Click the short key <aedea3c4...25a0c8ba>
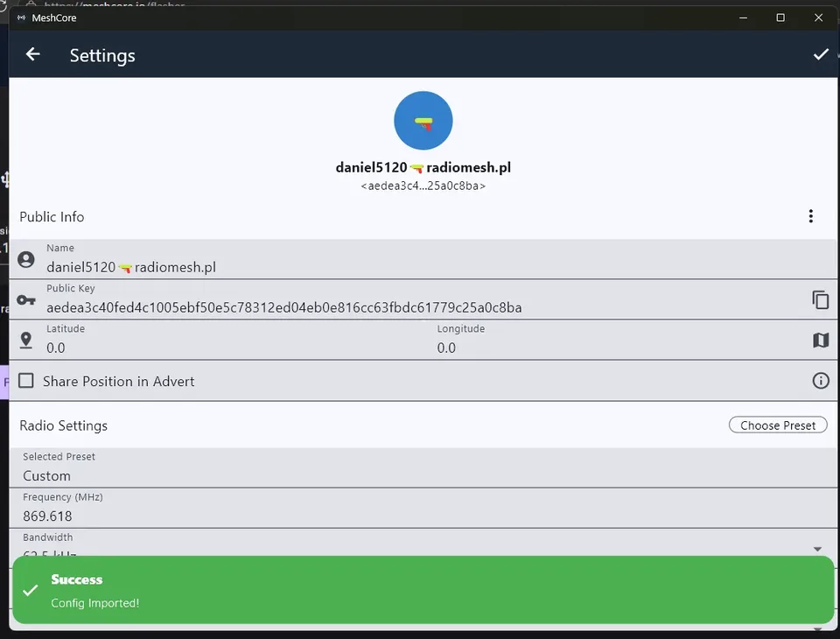Screen dimensions: 840x639 coord(423,186)
